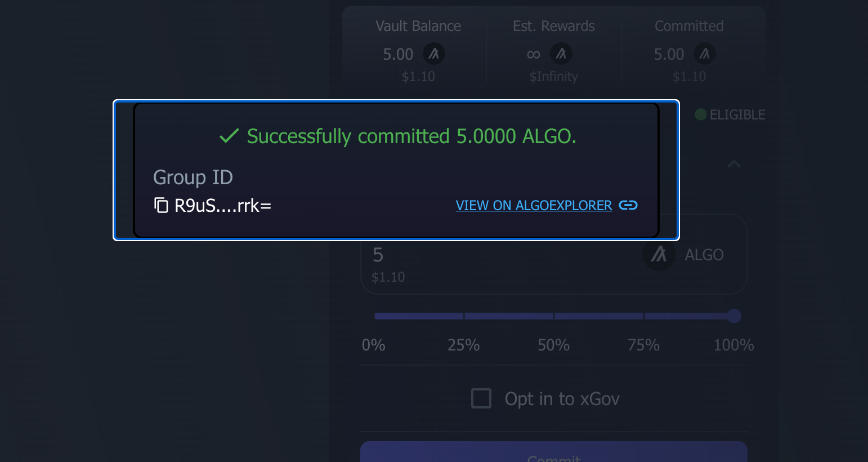868x462 pixels.
Task: Set slider to the 75% mark
Action: tap(644, 316)
